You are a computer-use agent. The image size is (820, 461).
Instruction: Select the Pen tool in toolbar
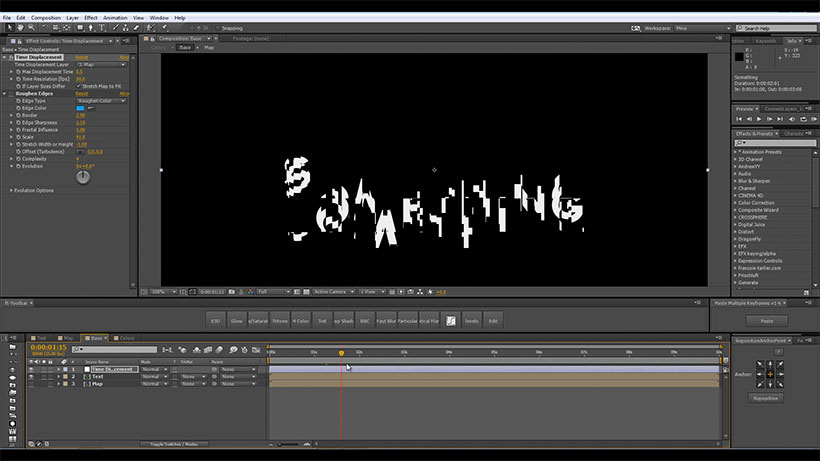click(91, 28)
